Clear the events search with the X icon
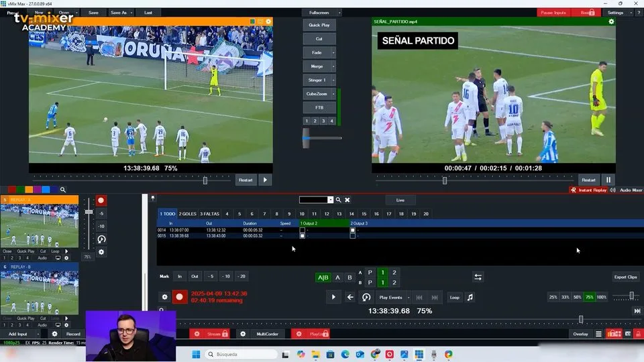The image size is (644, 362). (x=347, y=200)
